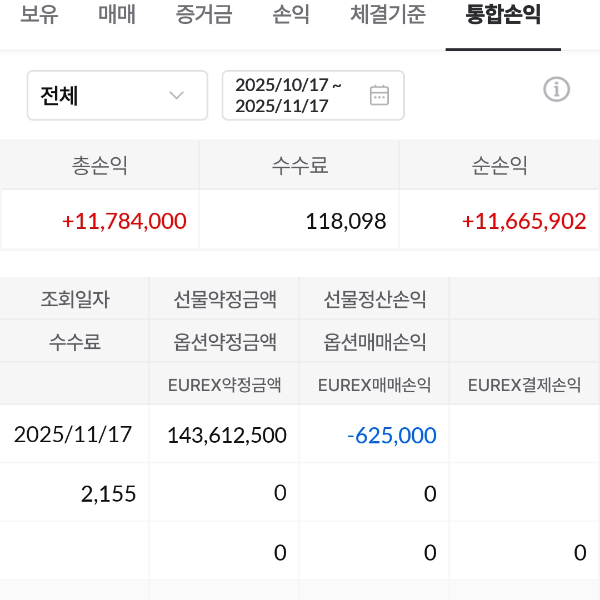Expand the 전체 dropdown
Image resolution: width=600 pixels, height=600 pixels.
(116, 96)
